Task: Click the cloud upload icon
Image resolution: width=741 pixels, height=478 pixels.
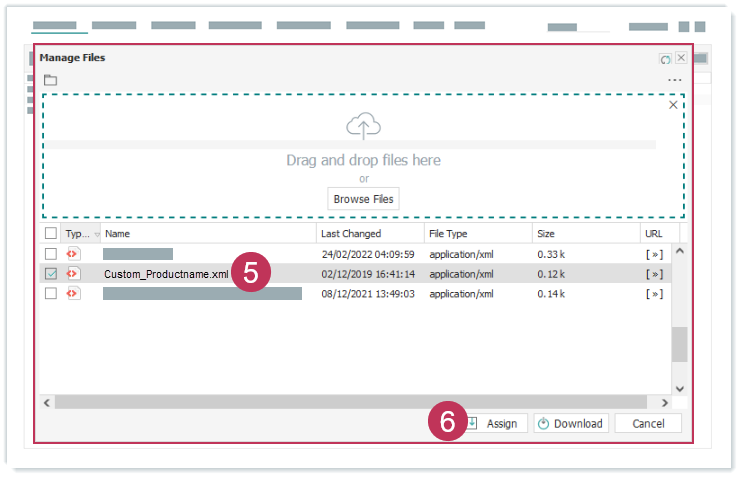Action: [364, 126]
